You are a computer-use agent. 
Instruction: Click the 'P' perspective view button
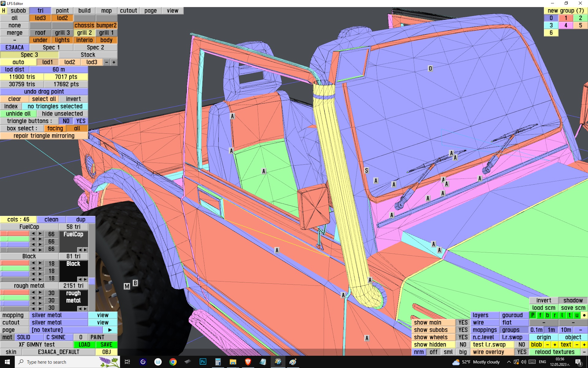[x=533, y=315]
